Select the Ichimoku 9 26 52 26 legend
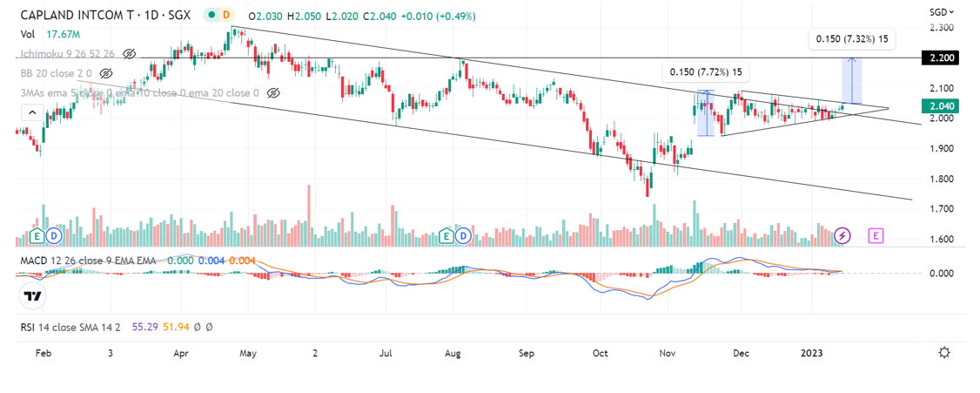 [x=68, y=54]
